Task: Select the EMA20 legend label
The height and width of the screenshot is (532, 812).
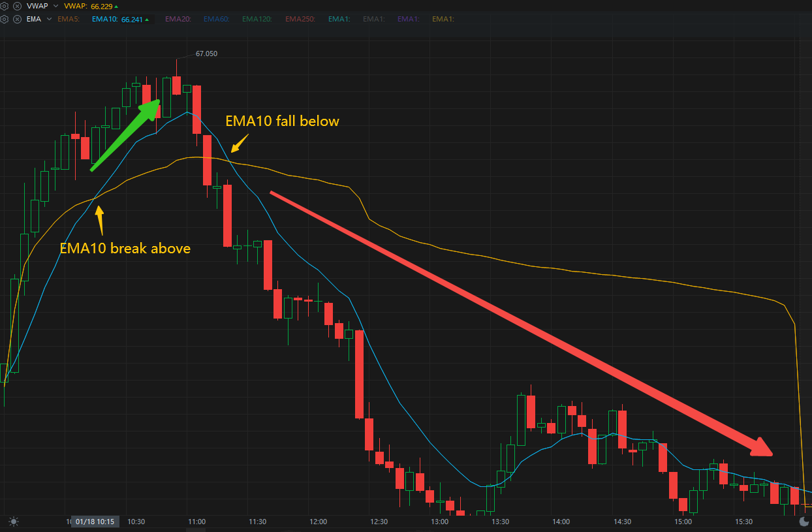Action: point(178,19)
